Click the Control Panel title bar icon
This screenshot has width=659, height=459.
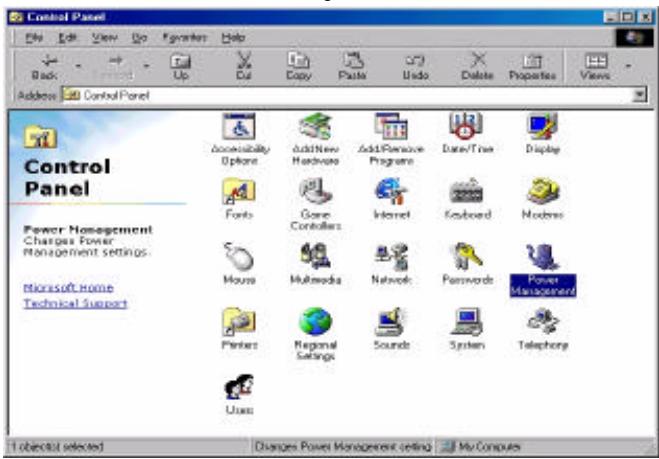pyautogui.click(x=16, y=17)
